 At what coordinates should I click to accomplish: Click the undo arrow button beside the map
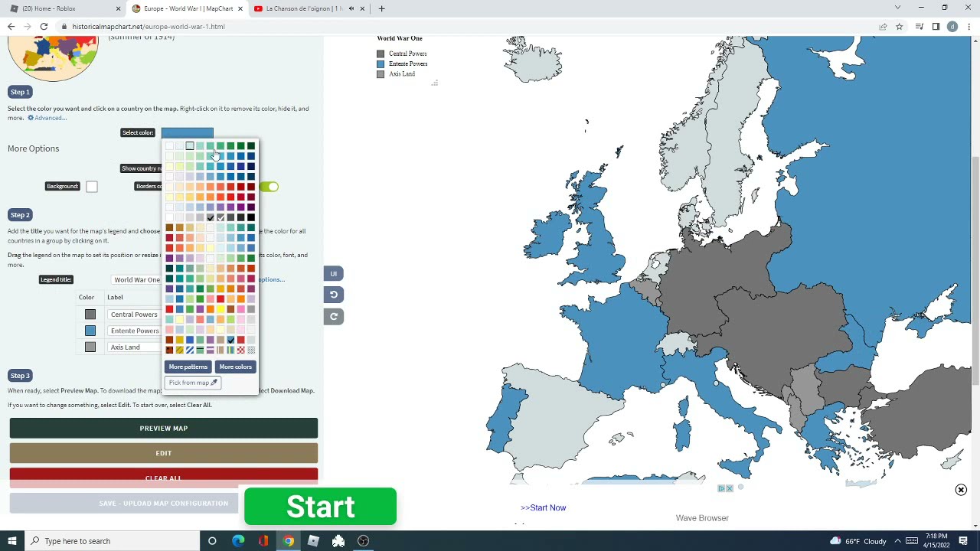coord(334,295)
